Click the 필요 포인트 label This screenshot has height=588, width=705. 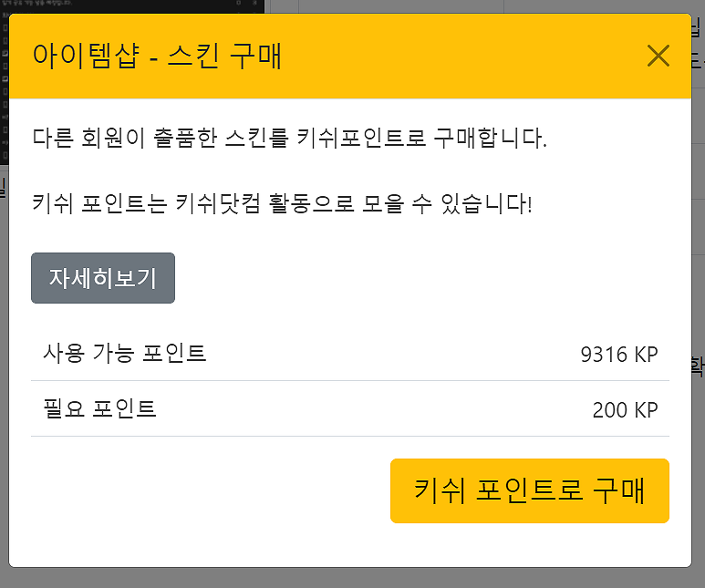point(99,408)
